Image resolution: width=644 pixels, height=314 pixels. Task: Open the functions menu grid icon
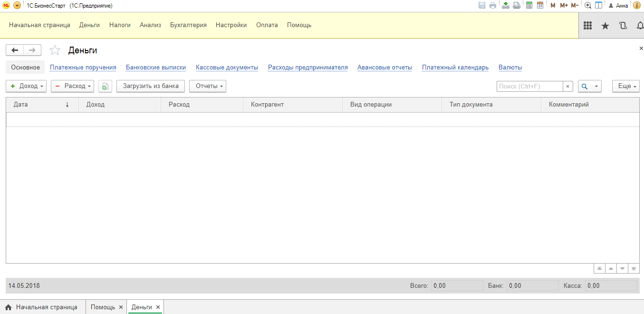tap(587, 26)
